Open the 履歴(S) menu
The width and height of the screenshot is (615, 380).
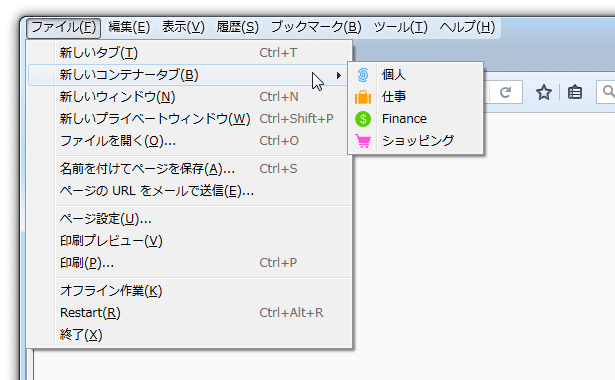point(238,27)
